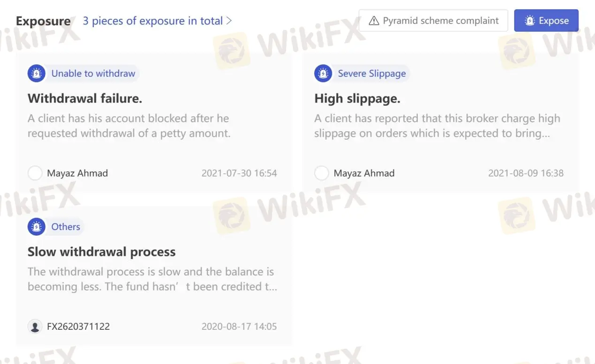Click the megaphone icon inside the Expose button

click(529, 20)
